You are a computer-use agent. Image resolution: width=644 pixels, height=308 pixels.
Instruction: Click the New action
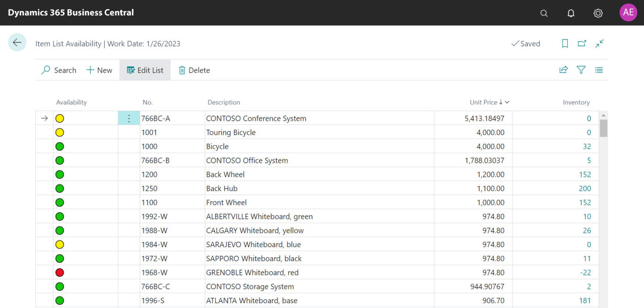pos(99,70)
